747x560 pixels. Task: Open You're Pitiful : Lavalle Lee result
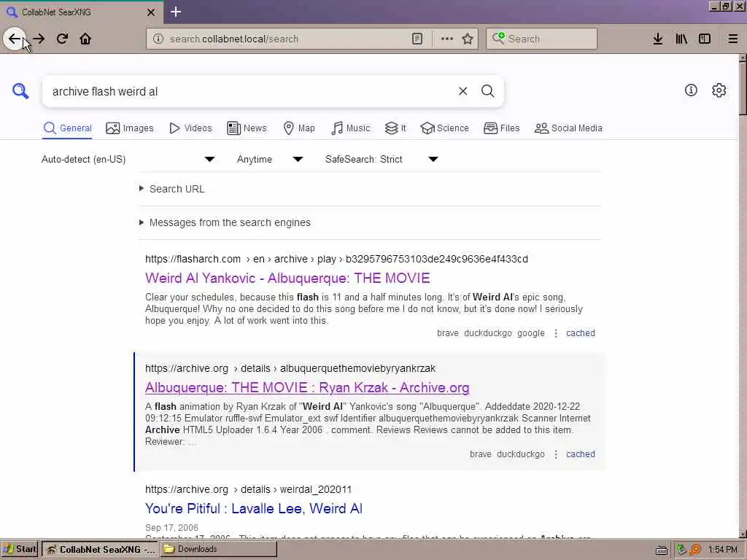(254, 508)
